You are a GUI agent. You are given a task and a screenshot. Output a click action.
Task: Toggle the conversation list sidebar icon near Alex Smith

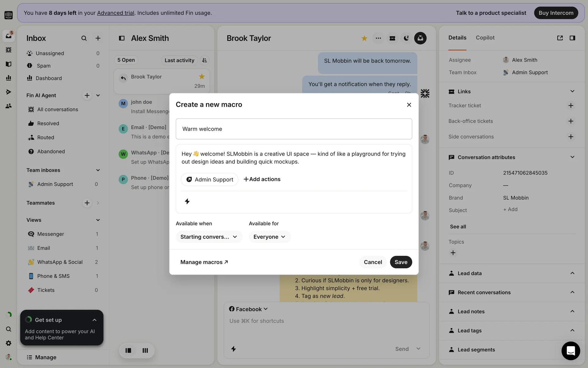point(122,38)
